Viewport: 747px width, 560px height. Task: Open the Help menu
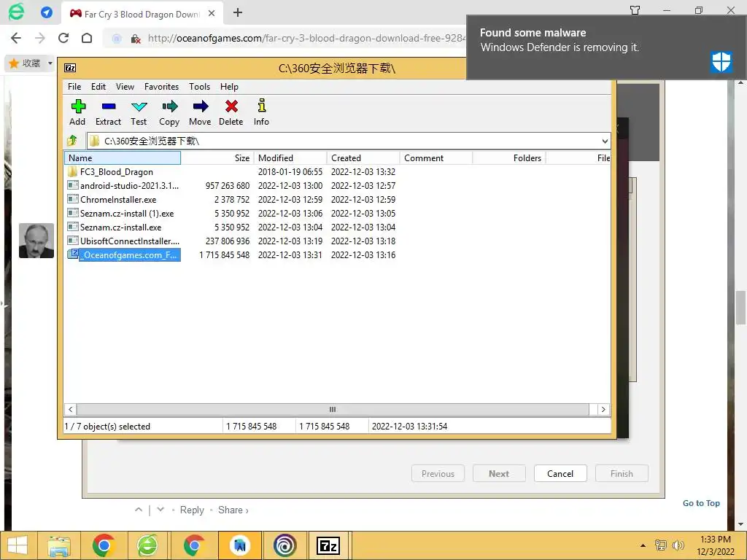pos(229,87)
